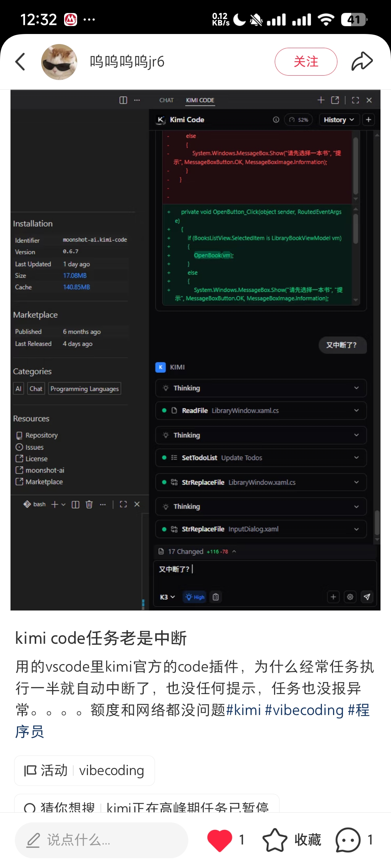Screen dimensions: 391x868
Task: Toggle the red heart like button
Action: click(219, 840)
